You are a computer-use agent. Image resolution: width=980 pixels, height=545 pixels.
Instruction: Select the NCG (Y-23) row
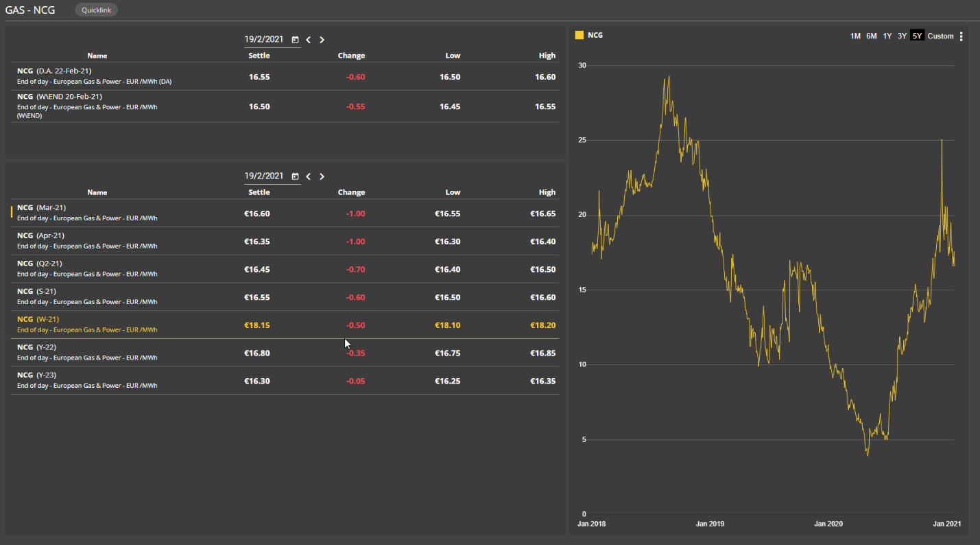(285, 381)
